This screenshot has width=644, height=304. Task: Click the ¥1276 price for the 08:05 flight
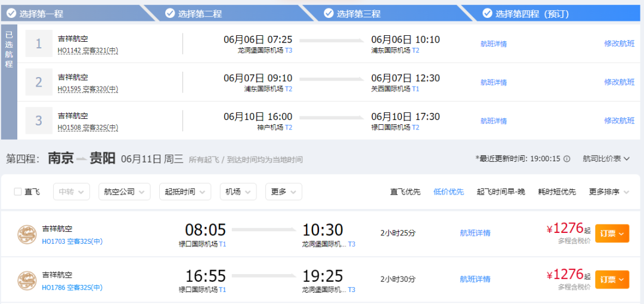(x=565, y=228)
